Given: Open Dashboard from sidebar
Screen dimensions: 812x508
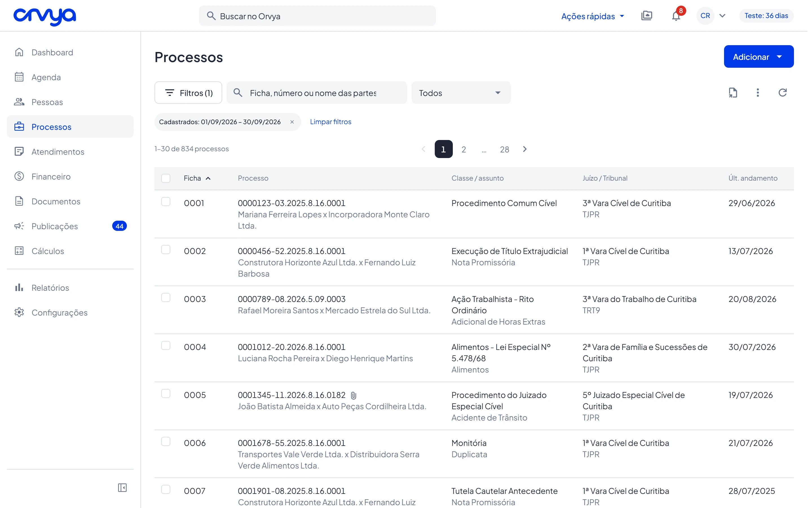Looking at the screenshot, I should pos(70,52).
